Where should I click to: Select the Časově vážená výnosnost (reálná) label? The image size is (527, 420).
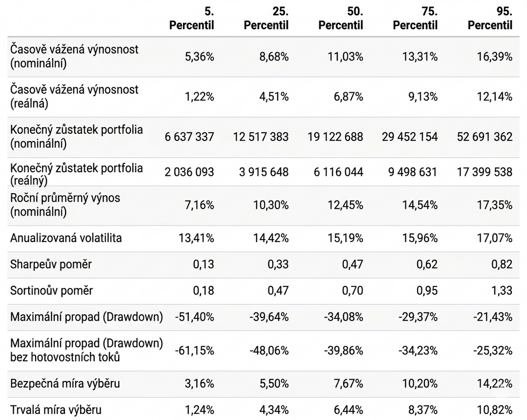[x=74, y=96]
